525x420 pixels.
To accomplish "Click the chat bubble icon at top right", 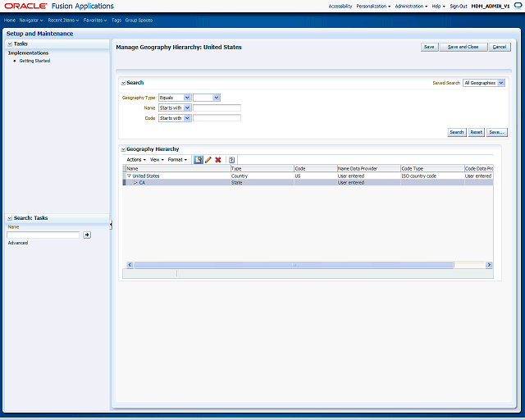I will tap(518, 6).
